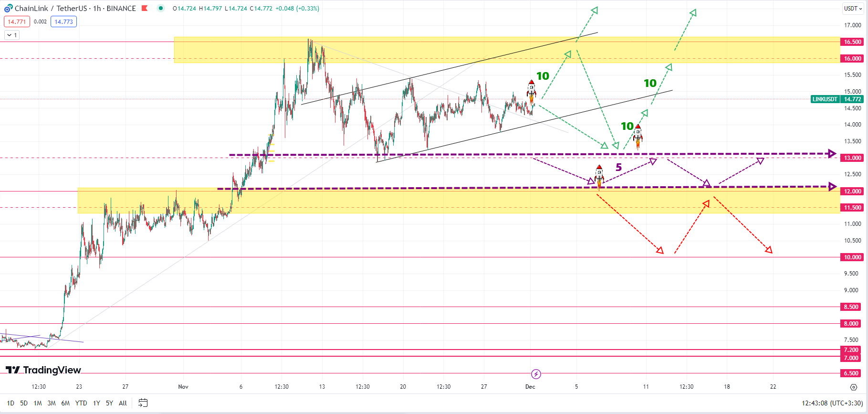This screenshot has height=414, width=868.
Task: Click the red flag beside BINANCE
Action: [145, 8]
